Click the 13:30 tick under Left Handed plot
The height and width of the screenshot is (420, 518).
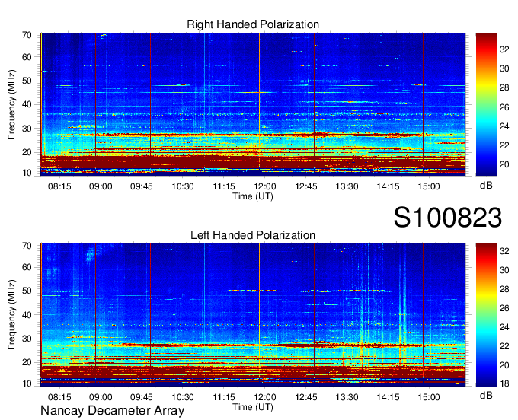click(x=347, y=397)
